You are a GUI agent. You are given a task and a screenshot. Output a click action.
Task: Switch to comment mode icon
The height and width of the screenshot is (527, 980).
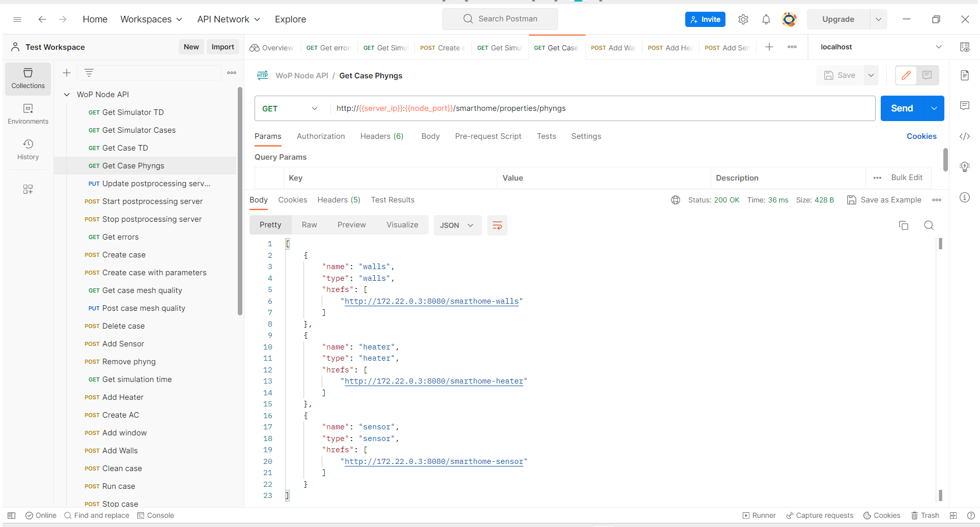point(927,75)
